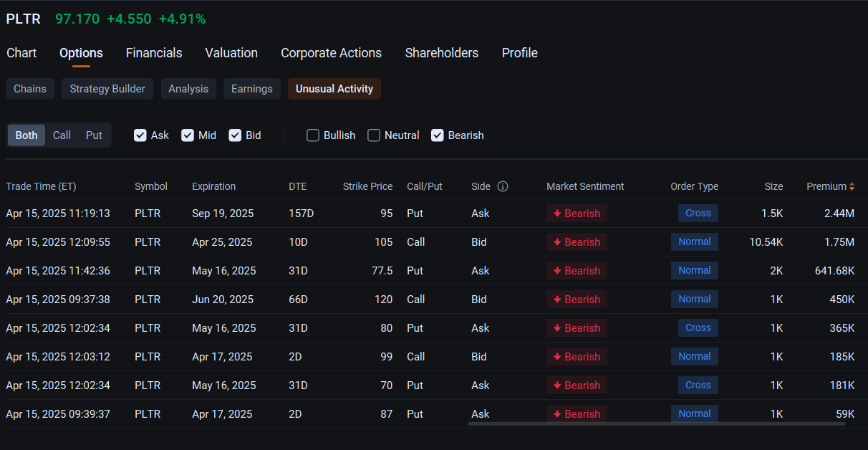Select the Both option type filter
Image resolution: width=868 pixels, height=450 pixels.
tap(26, 135)
